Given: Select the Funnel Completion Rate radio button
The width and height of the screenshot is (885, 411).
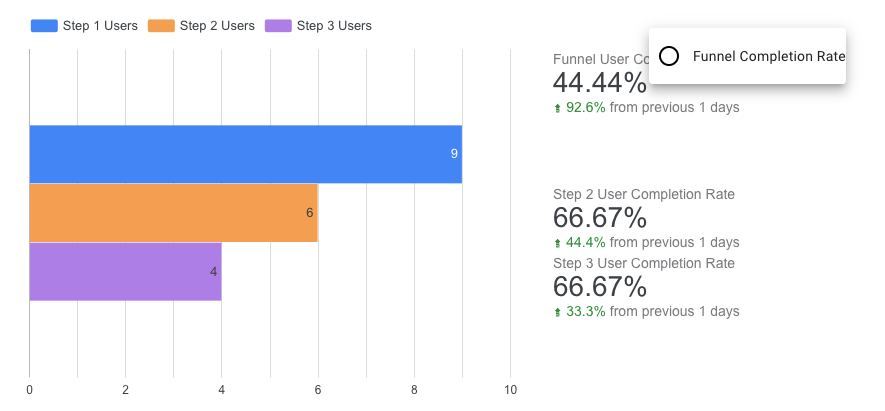Looking at the screenshot, I should pos(671,56).
